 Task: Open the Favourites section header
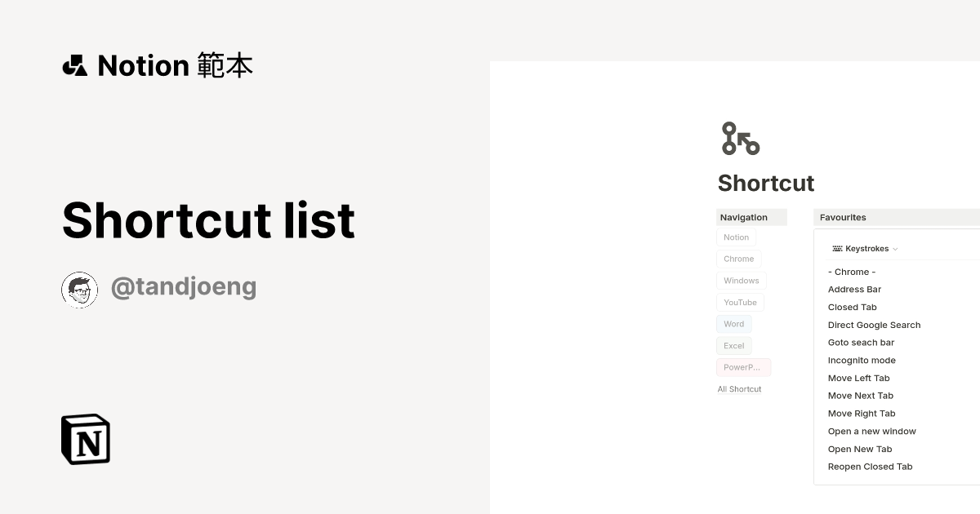point(842,217)
